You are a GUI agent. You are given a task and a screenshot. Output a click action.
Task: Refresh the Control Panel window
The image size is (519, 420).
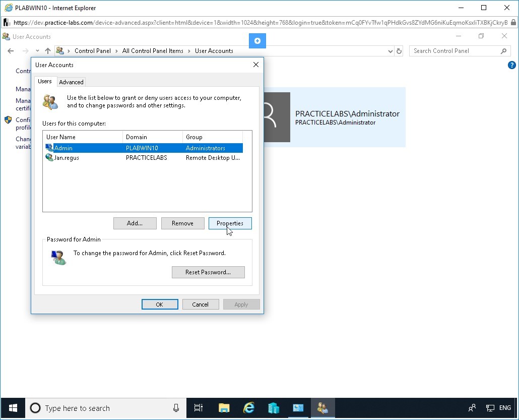pyautogui.click(x=399, y=51)
